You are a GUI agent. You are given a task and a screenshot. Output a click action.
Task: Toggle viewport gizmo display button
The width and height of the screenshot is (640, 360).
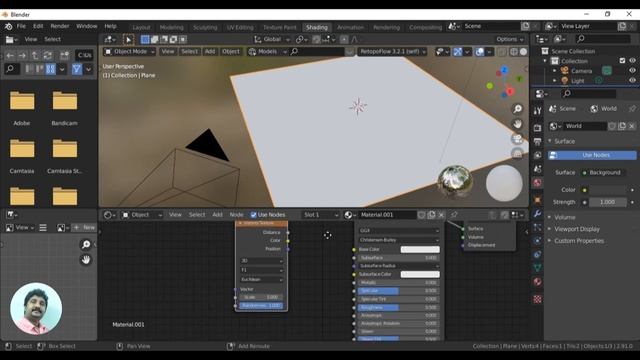point(458,52)
